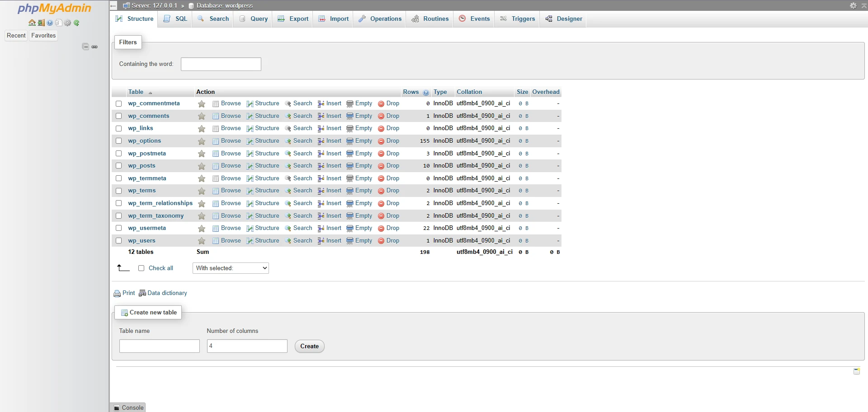Click the Table name input field
Viewport: 868px width, 412px height.
pyautogui.click(x=160, y=346)
